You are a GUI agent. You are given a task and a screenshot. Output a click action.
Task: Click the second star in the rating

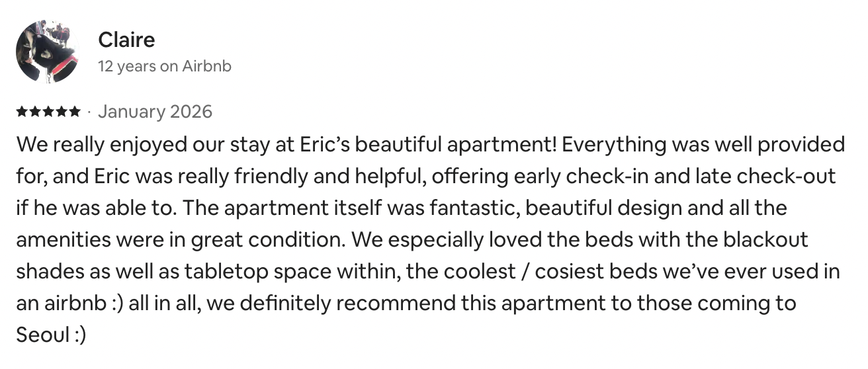click(36, 112)
